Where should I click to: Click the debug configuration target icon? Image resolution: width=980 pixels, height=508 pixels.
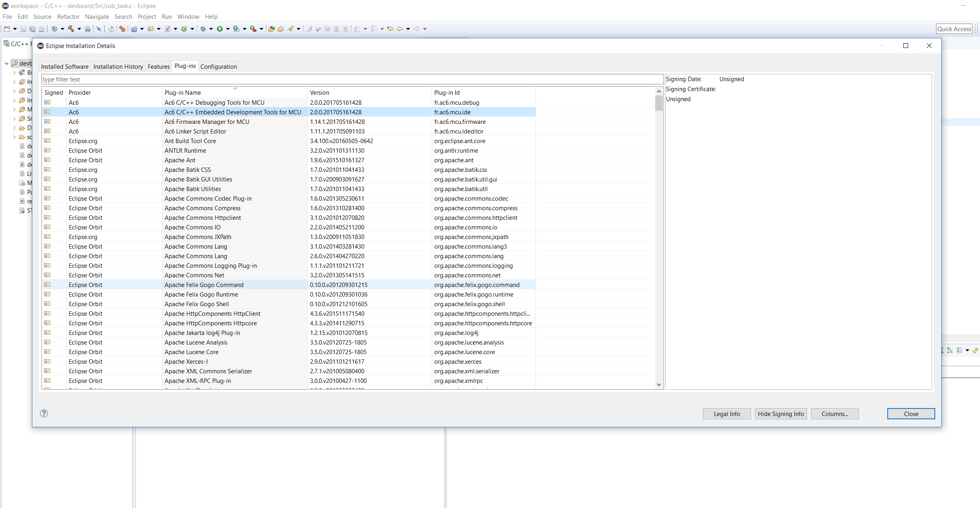pyautogui.click(x=54, y=29)
